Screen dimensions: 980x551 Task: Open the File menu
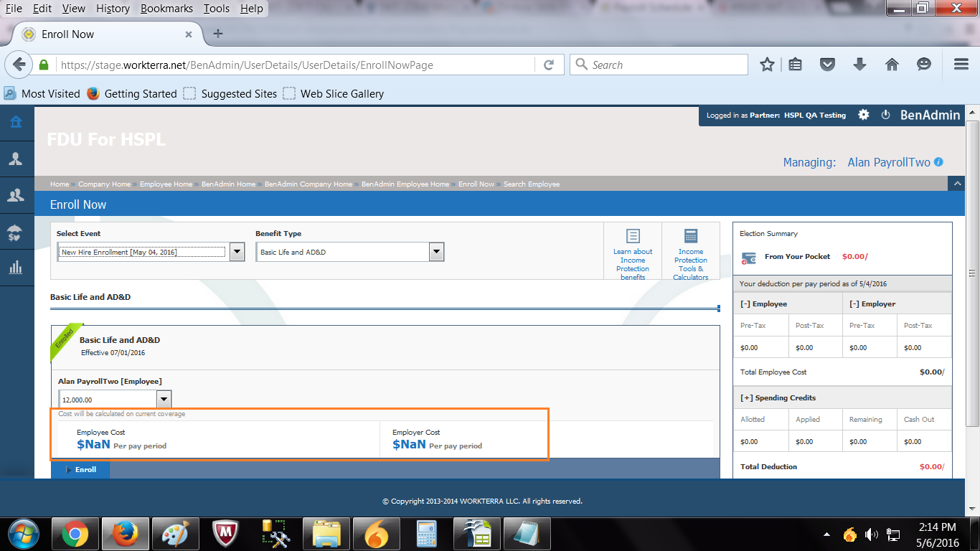14,9
